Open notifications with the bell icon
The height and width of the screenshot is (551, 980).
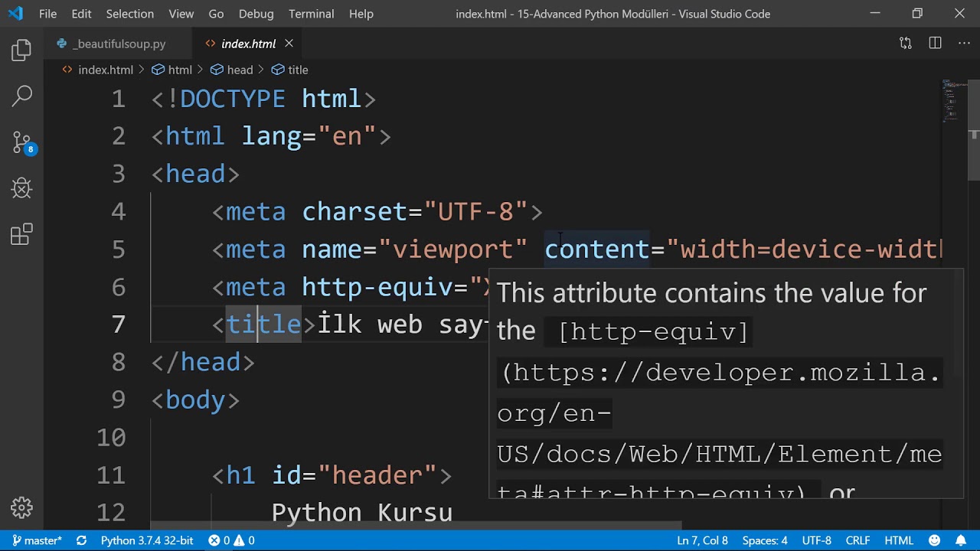tap(959, 540)
